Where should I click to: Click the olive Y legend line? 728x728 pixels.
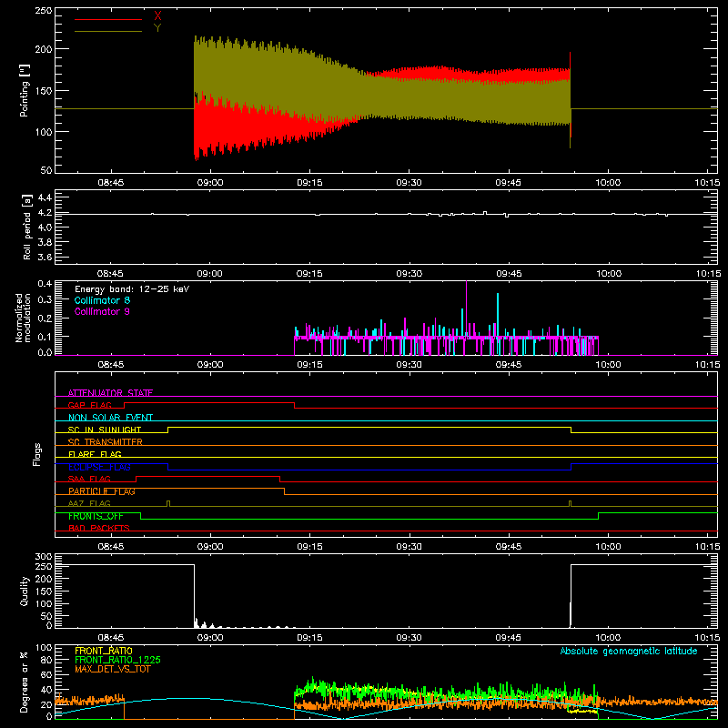click(x=108, y=31)
